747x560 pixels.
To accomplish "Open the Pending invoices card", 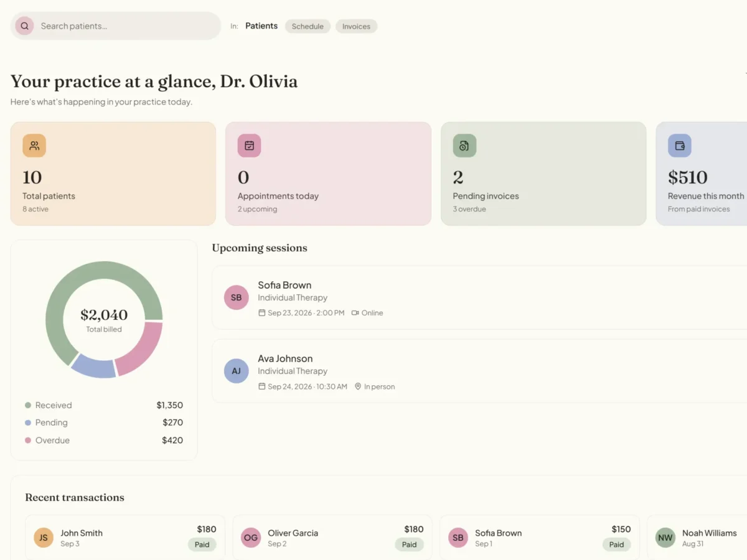I will tap(543, 174).
